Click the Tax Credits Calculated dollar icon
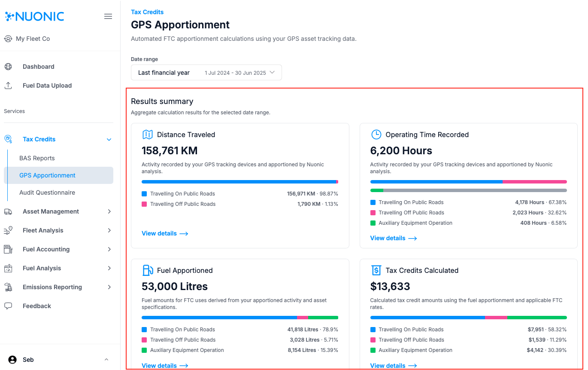The image size is (588, 370). [x=376, y=270]
